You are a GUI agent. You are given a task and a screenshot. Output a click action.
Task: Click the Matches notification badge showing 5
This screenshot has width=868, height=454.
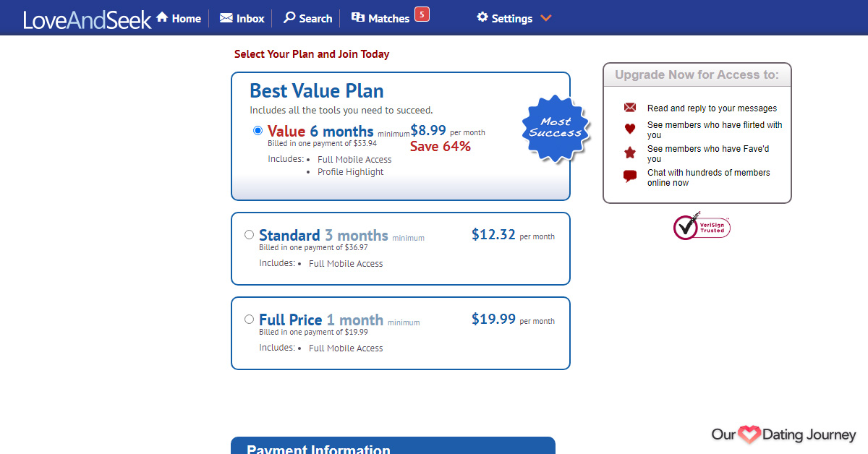point(422,14)
